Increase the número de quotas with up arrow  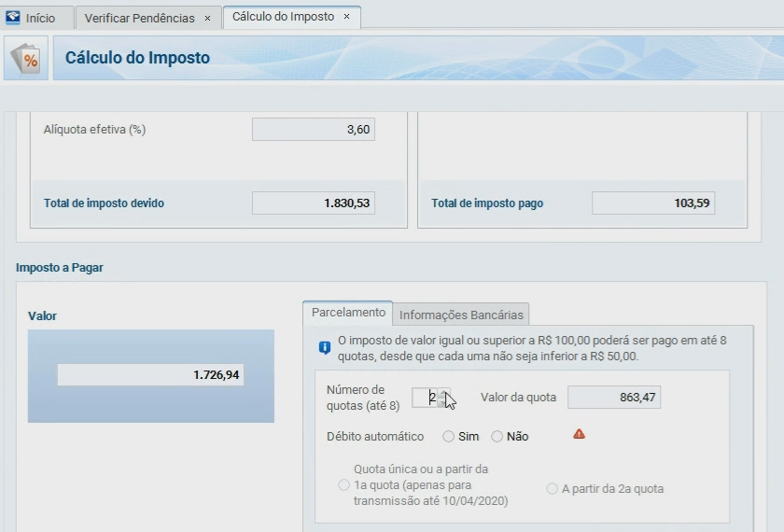pyautogui.click(x=443, y=392)
